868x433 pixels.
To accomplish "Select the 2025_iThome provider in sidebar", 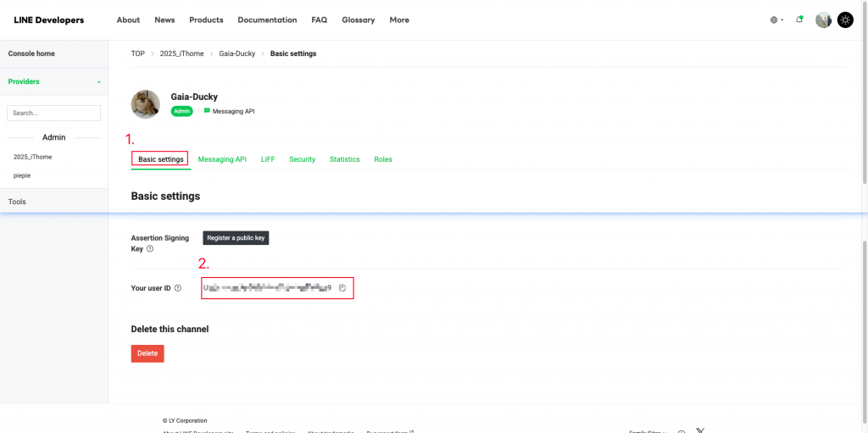I will (x=33, y=158).
